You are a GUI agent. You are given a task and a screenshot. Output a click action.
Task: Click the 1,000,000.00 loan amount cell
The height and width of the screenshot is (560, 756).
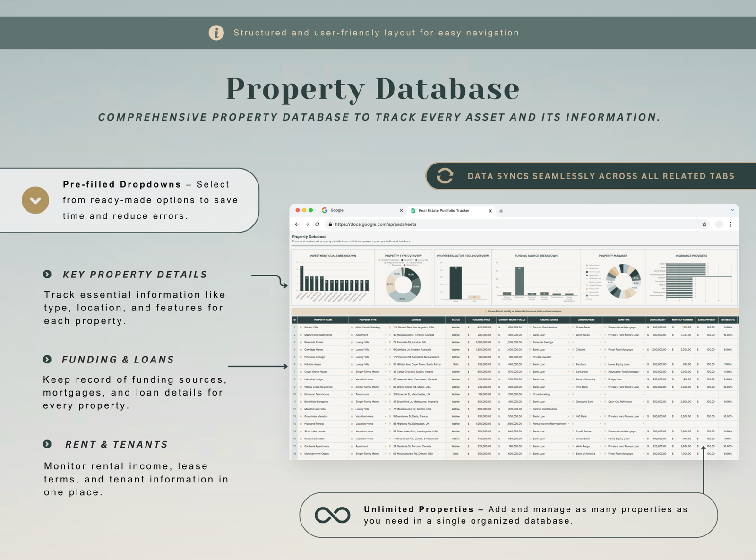pyautogui.click(x=658, y=350)
